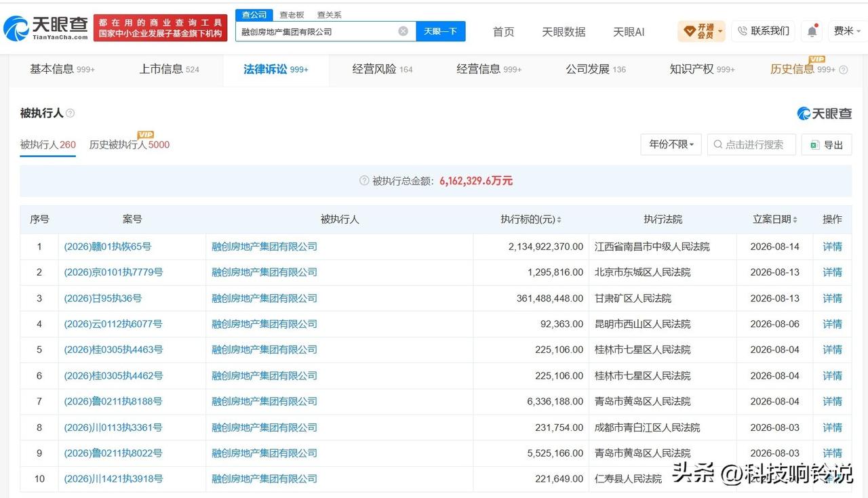Go to 首页 in top navigation
This screenshot has height=498, width=868.
503,32
